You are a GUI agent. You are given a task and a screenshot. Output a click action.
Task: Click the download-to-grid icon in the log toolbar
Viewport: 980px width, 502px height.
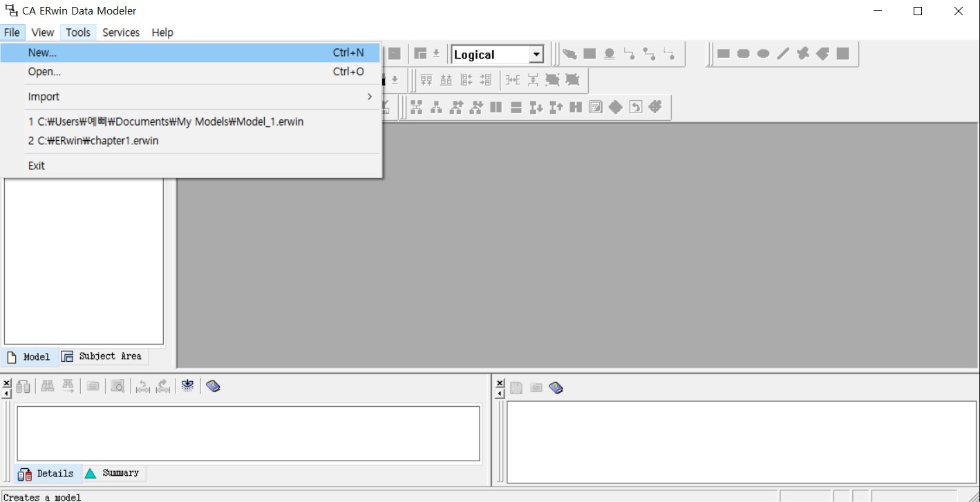(x=187, y=387)
